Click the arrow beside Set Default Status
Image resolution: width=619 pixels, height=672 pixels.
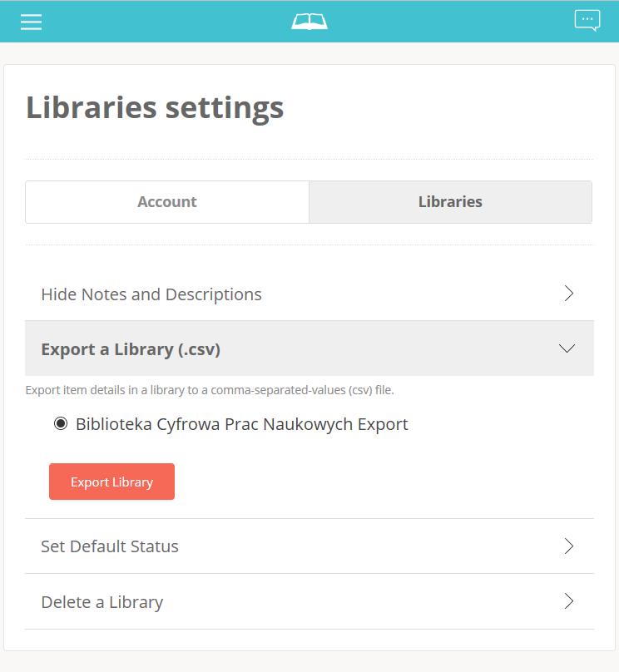click(568, 546)
